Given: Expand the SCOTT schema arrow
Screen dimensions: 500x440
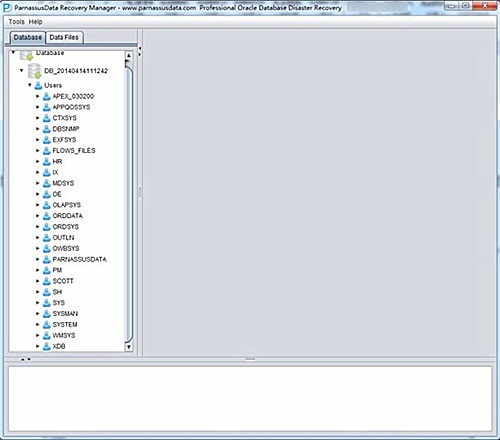Looking at the screenshot, I should 38,281.
